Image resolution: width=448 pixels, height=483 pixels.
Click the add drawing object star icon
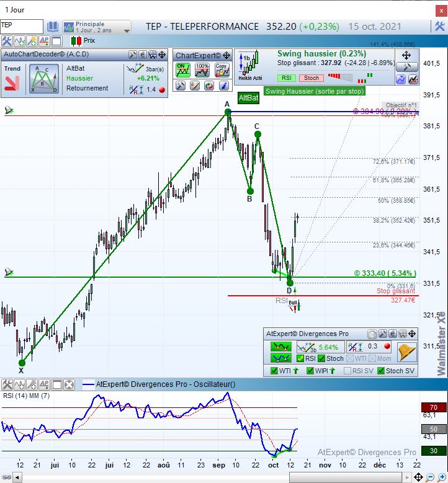32,41
